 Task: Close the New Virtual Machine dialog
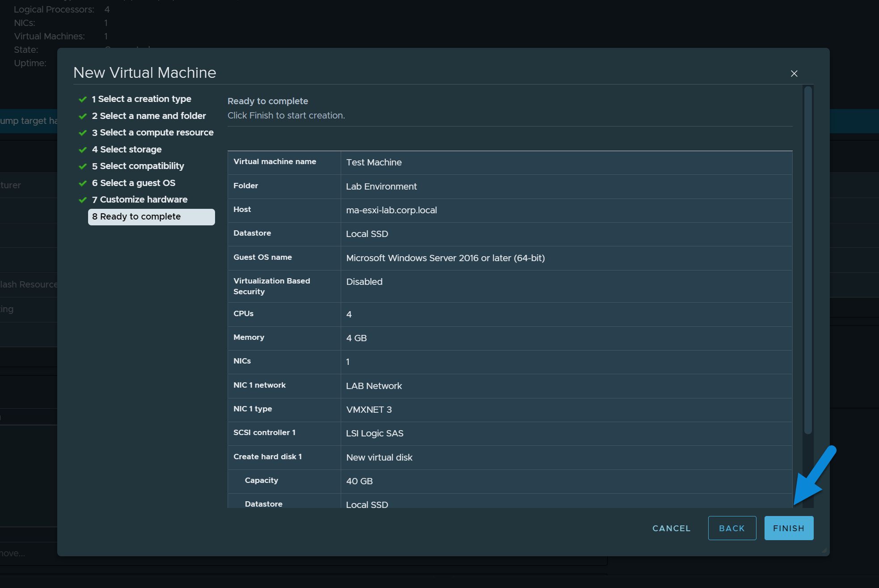coord(794,73)
